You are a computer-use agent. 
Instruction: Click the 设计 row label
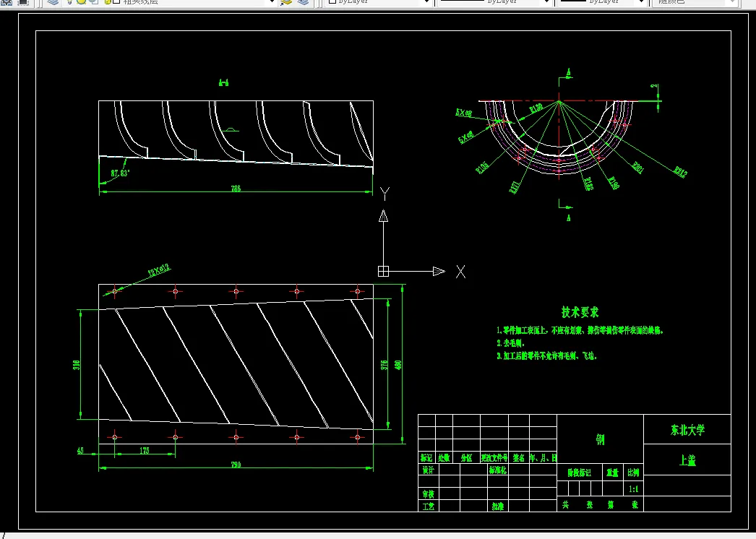point(428,470)
